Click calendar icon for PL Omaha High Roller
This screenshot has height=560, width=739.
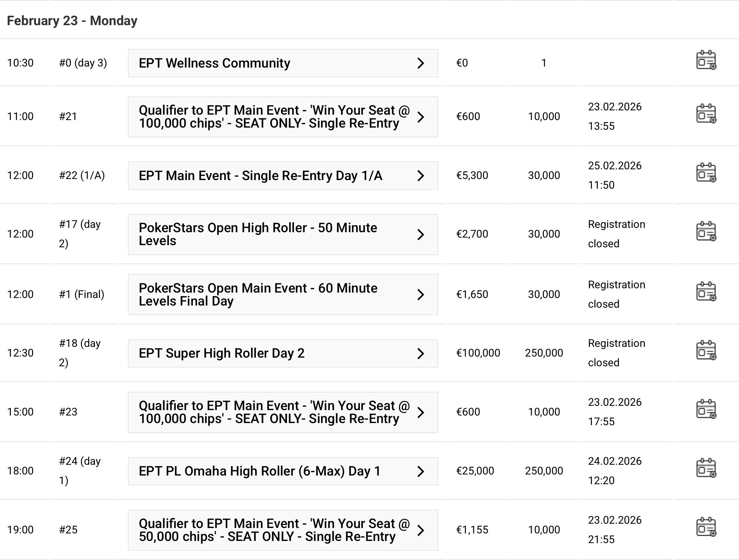(x=706, y=468)
